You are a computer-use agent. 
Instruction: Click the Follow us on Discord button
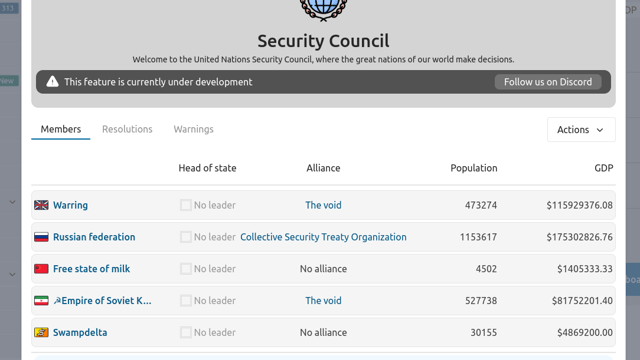click(x=548, y=82)
